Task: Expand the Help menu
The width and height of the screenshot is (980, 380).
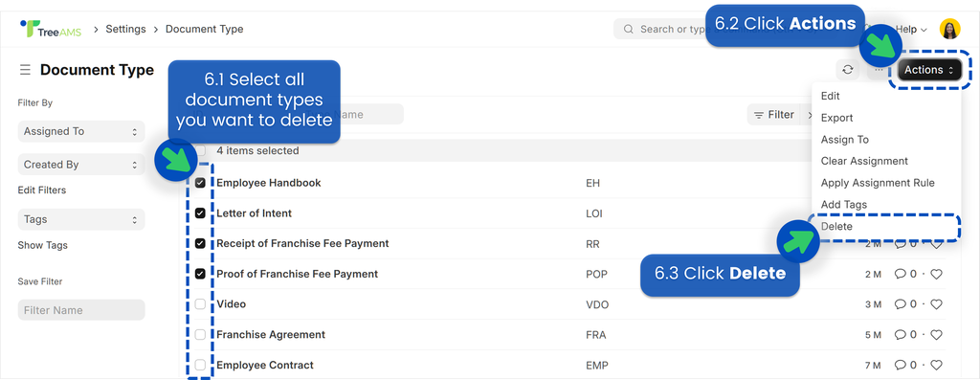Action: [x=911, y=30]
